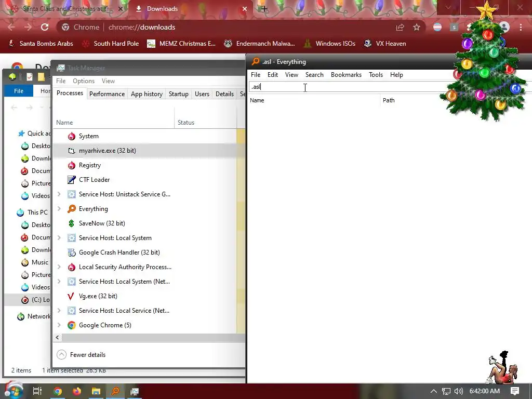Open Everything's Bookmarks menu
The image size is (532, 399).
pos(346,75)
